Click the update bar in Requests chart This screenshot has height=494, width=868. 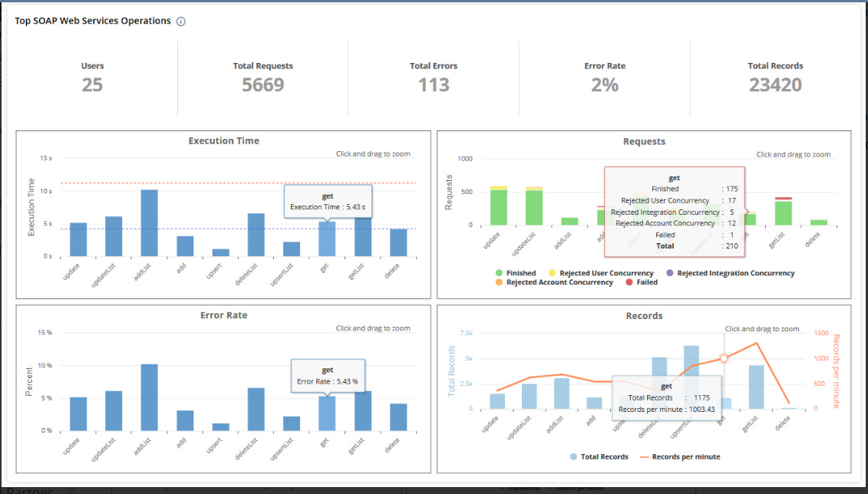coord(499,207)
